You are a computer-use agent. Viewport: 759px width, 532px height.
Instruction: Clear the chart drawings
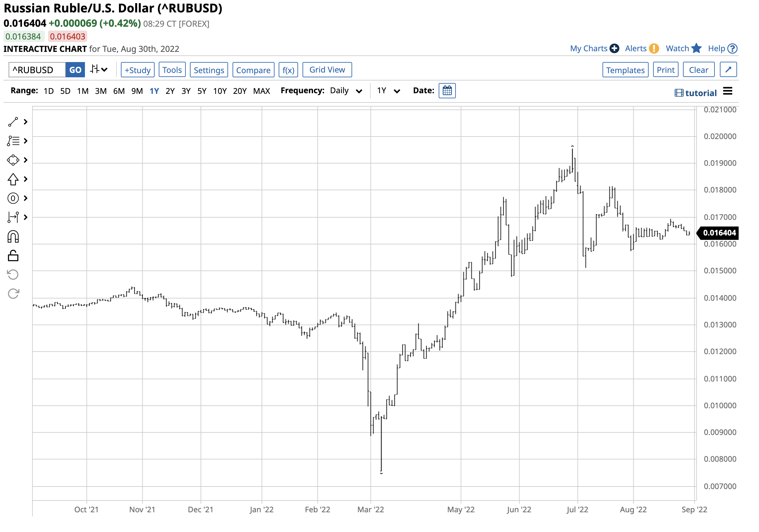point(699,70)
